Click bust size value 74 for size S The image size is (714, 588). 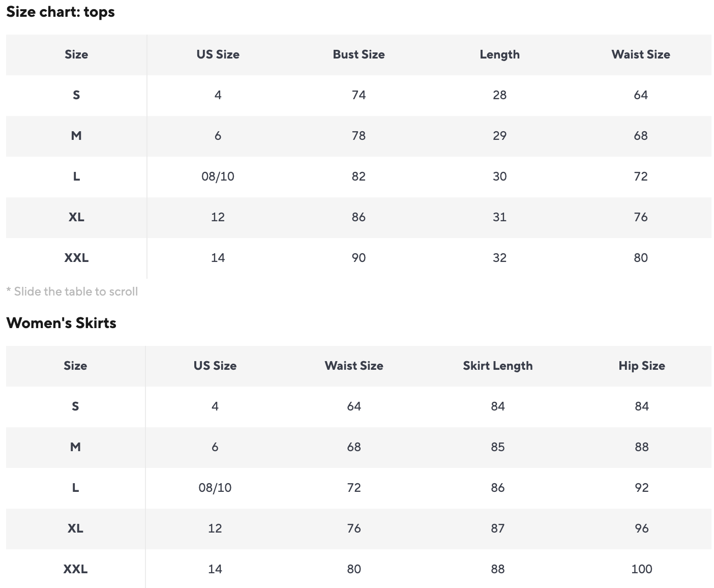(359, 95)
